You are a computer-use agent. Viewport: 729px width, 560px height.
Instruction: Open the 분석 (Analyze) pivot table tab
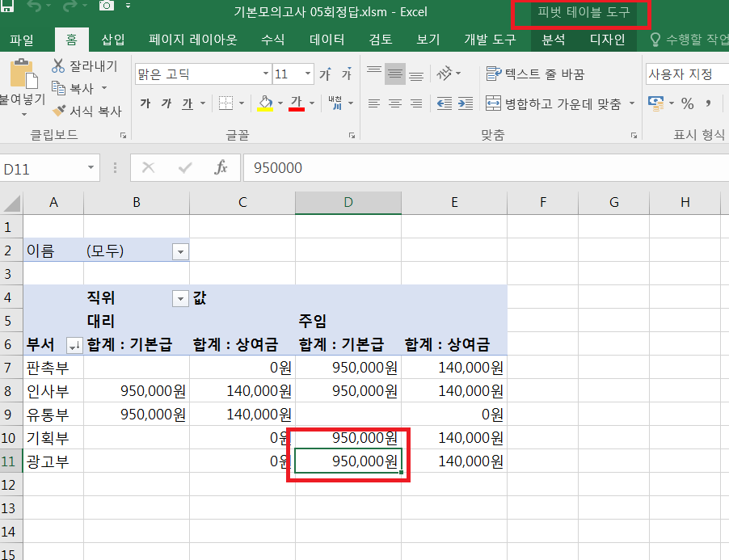click(554, 40)
